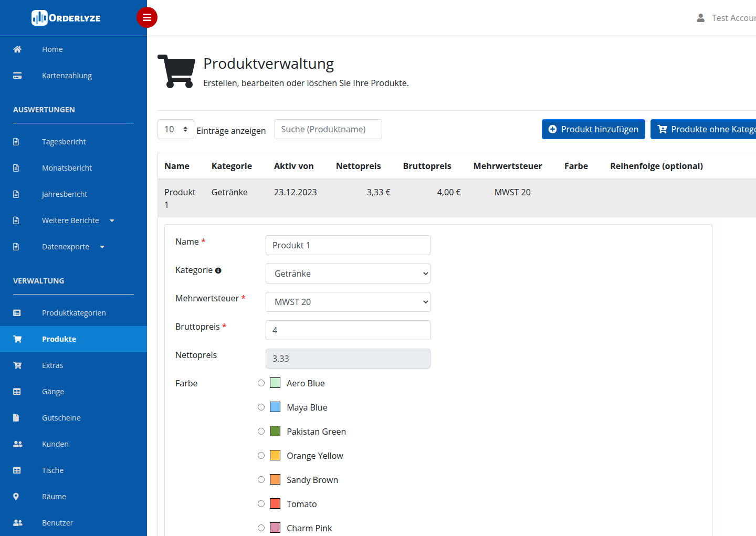Select the Aero Blue radio button
The image size is (756, 536).
point(261,383)
